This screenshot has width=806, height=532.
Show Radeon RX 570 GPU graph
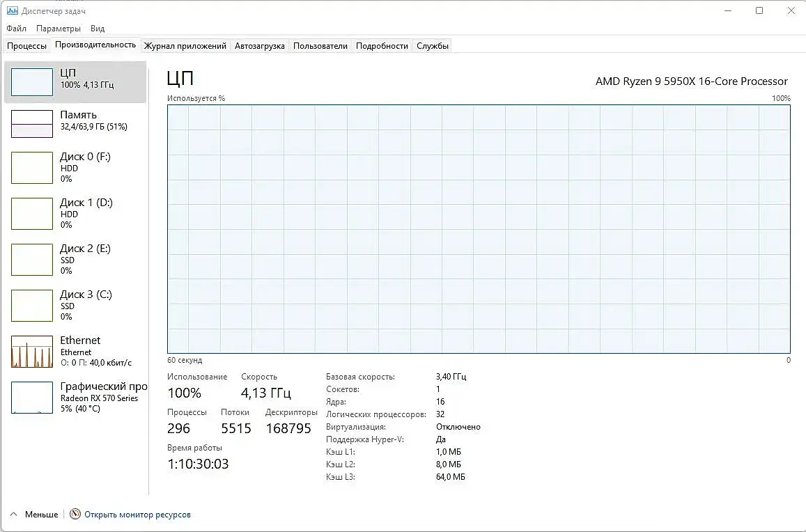click(32, 398)
